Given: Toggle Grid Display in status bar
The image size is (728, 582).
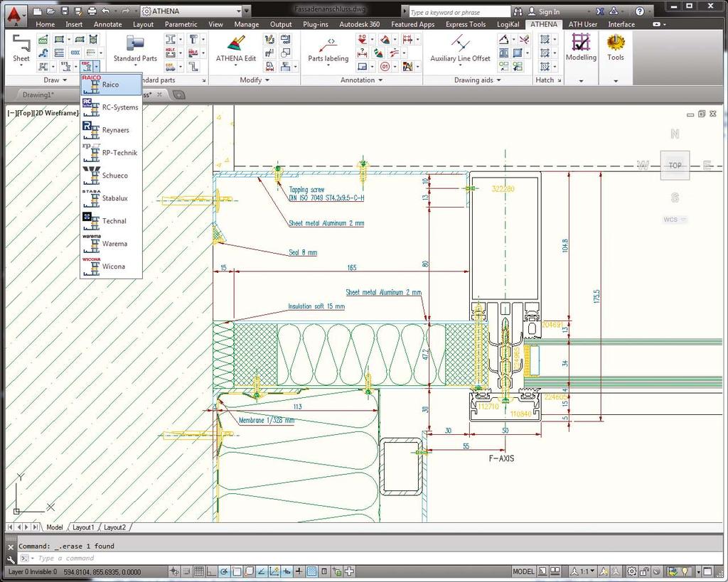Looking at the screenshot, I should click(199, 571).
